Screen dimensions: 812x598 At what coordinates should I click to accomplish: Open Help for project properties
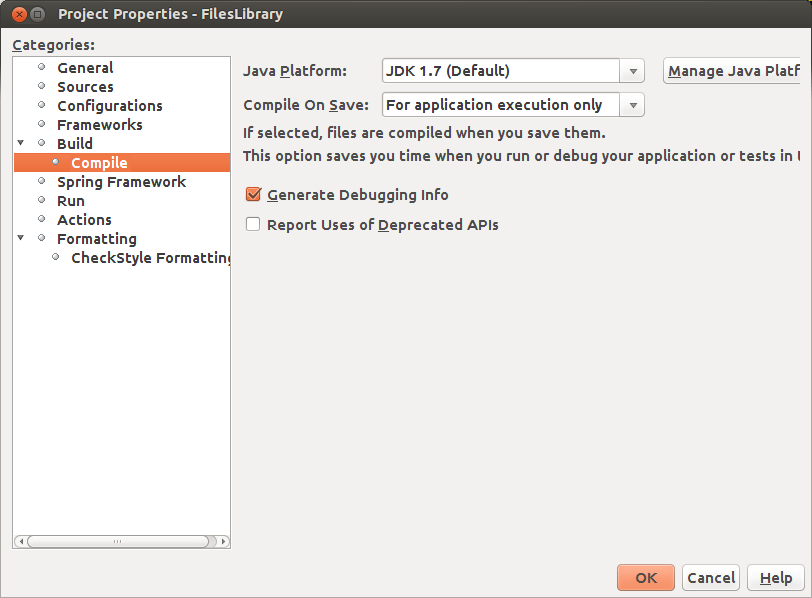click(x=776, y=577)
